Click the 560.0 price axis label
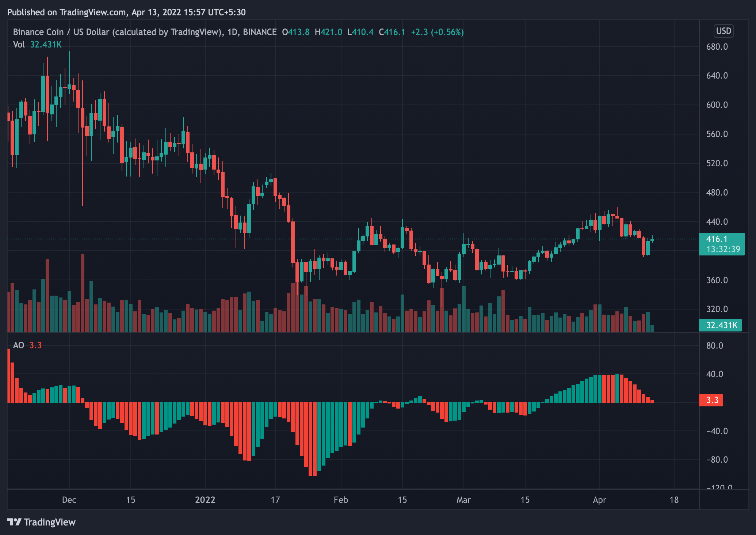756x535 pixels. point(717,134)
